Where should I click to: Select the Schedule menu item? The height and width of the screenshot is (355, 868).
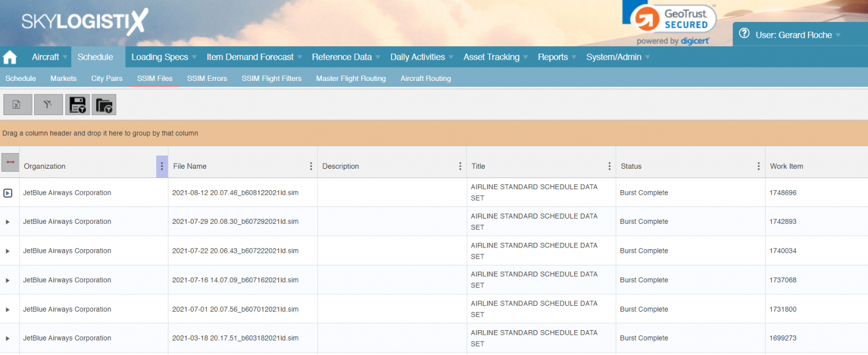[x=96, y=57]
